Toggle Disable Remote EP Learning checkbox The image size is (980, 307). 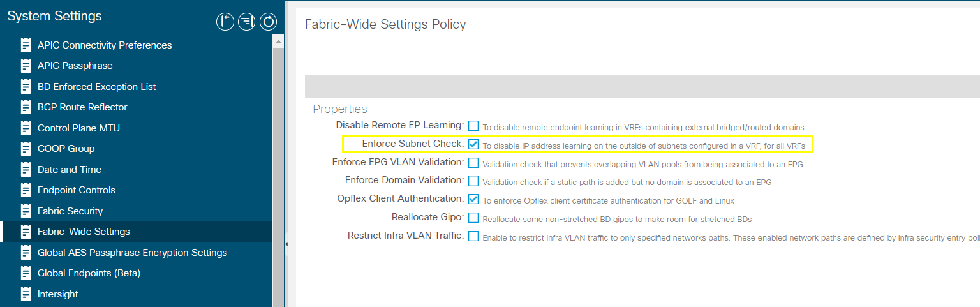coord(473,126)
